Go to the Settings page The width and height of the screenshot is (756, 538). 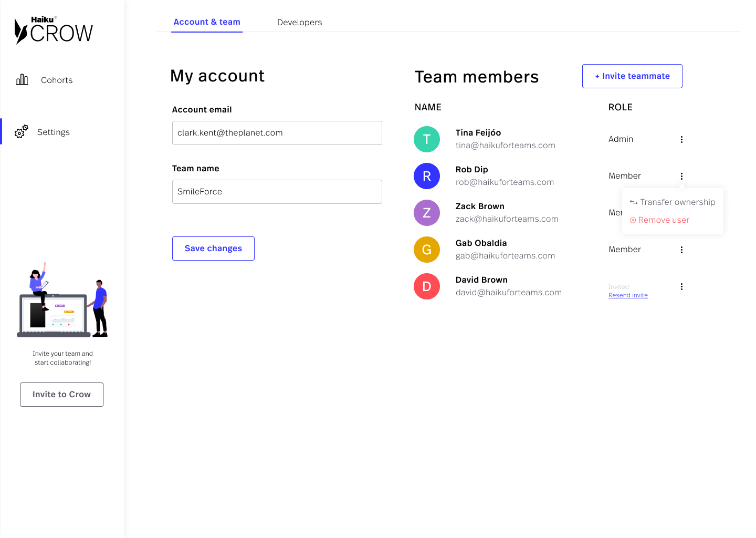click(x=54, y=132)
